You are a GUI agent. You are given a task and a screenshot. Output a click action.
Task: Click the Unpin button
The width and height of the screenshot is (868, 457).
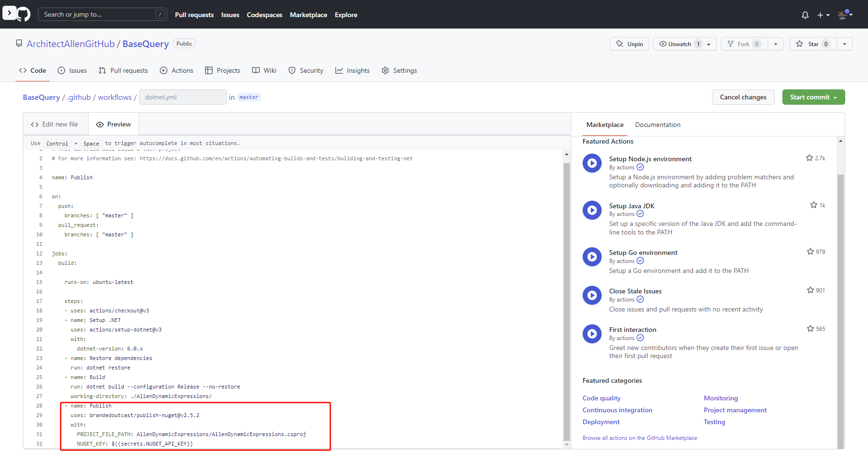click(x=629, y=44)
